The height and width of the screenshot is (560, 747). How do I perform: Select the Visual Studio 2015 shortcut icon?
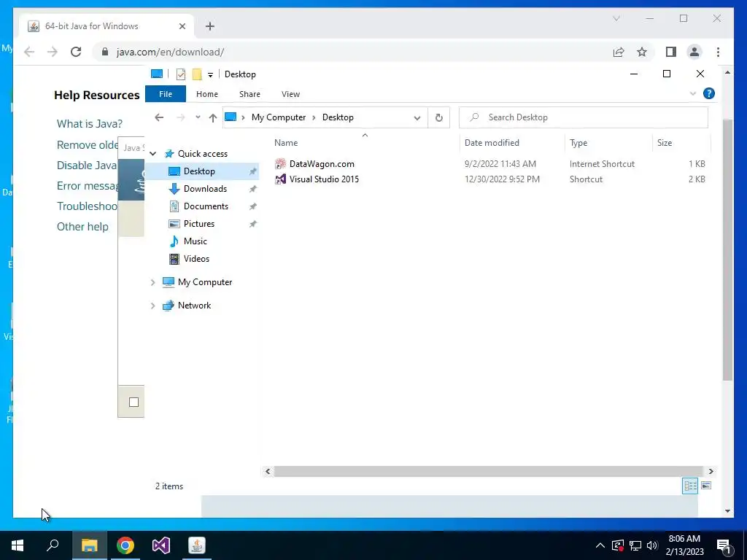click(x=281, y=179)
